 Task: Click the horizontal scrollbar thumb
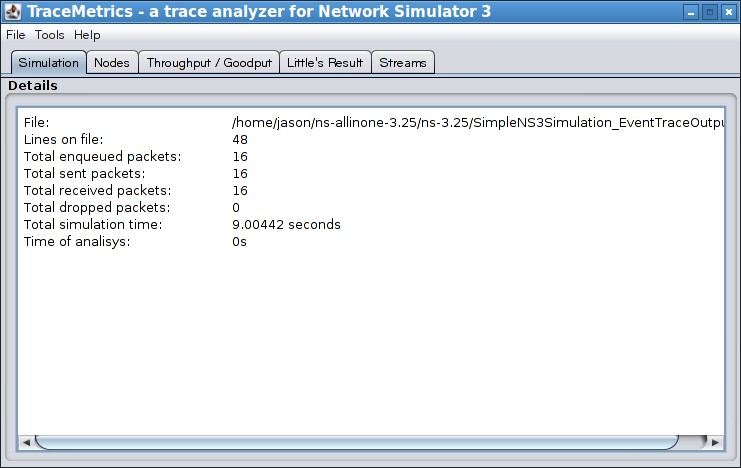click(357, 442)
